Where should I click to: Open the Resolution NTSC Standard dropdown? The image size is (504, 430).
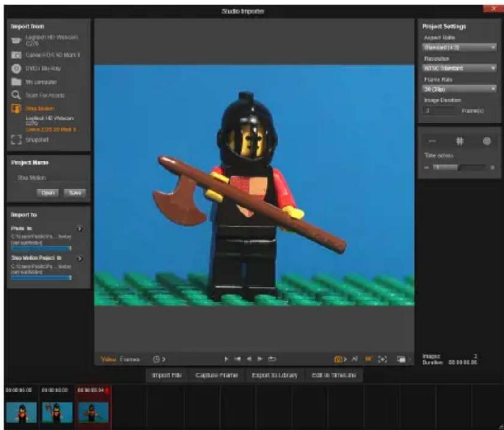[459, 68]
